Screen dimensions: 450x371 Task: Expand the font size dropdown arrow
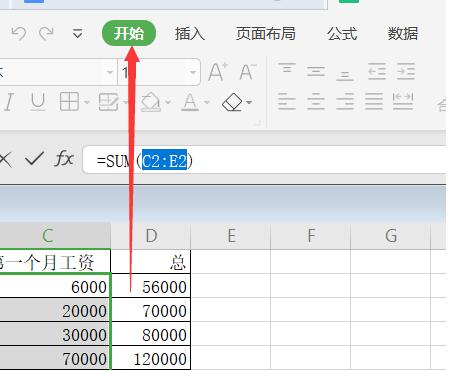click(x=193, y=72)
